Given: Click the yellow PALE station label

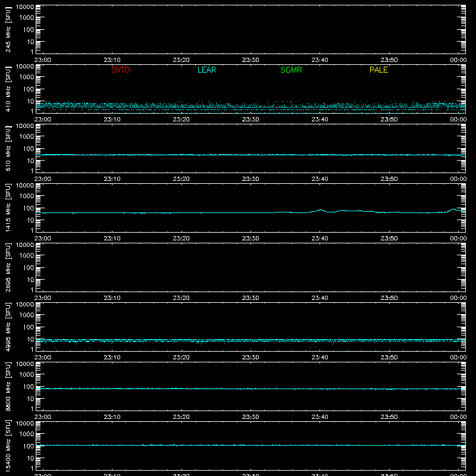Looking at the screenshot, I should [378, 70].
